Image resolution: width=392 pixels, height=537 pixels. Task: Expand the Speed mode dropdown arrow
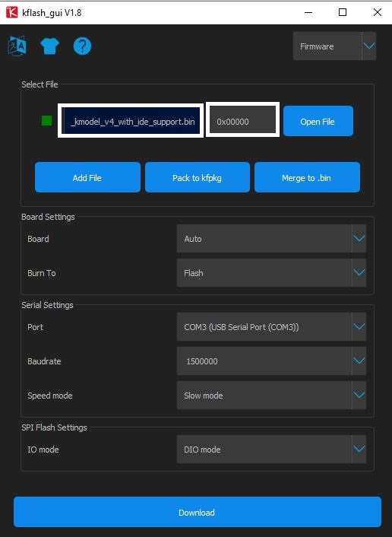[x=359, y=396]
